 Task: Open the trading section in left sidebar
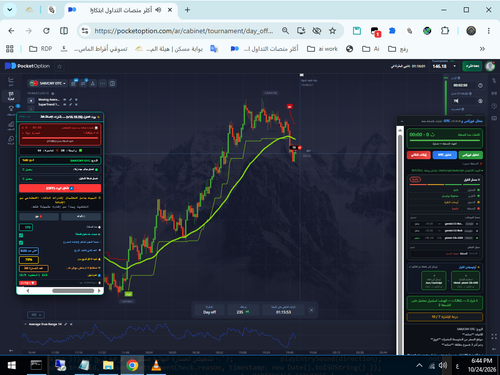[x=11, y=96]
